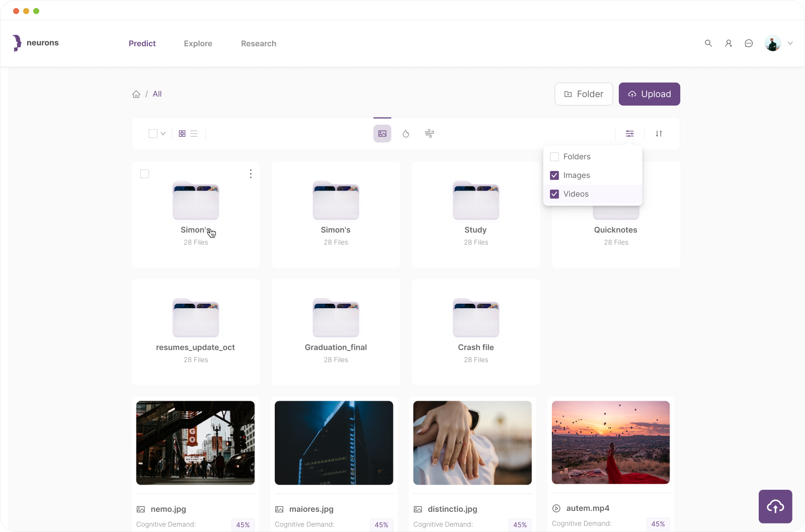Image resolution: width=805 pixels, height=532 pixels.
Task: Open the search icon in header
Action: click(708, 43)
